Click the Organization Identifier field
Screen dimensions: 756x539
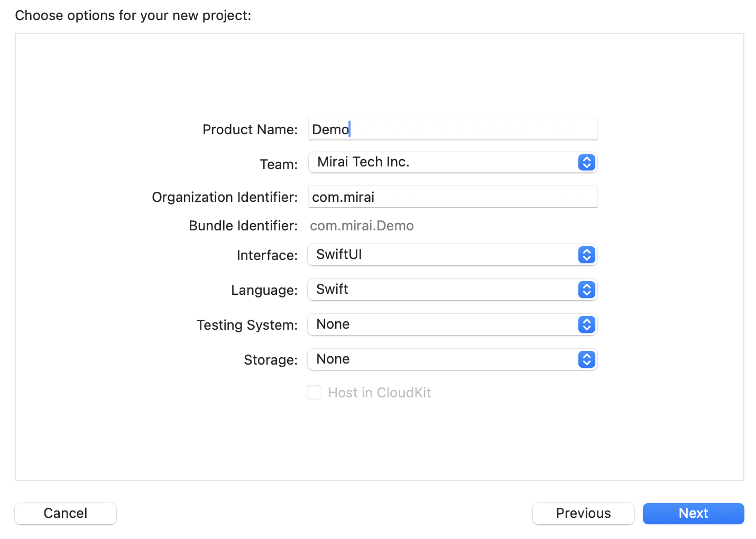pos(453,197)
